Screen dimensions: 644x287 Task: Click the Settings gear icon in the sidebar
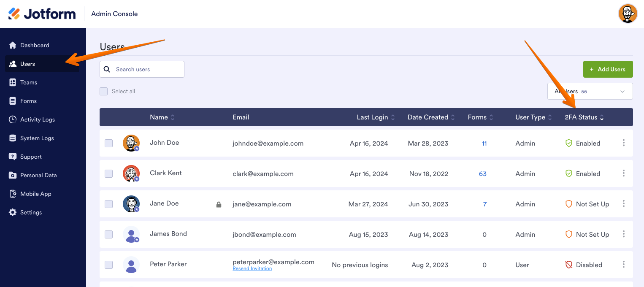click(x=13, y=212)
